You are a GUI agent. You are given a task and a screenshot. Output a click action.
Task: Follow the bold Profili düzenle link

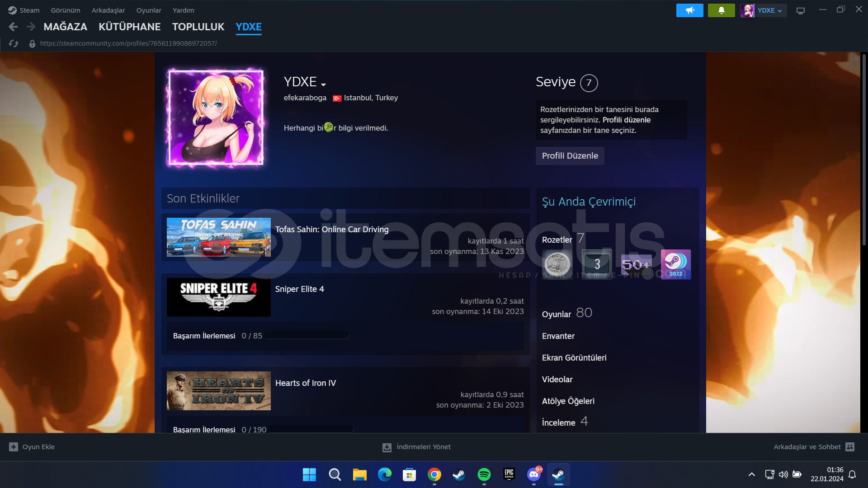[627, 120]
